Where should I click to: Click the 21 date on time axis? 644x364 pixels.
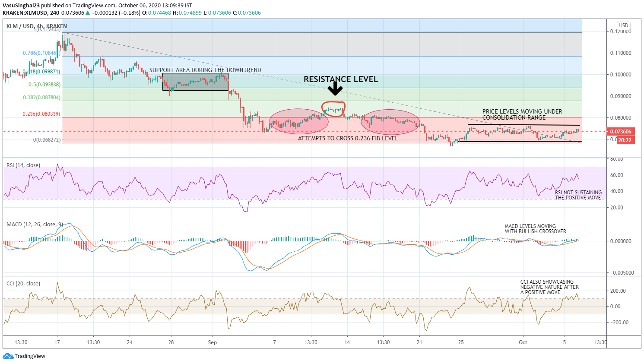pos(419,342)
